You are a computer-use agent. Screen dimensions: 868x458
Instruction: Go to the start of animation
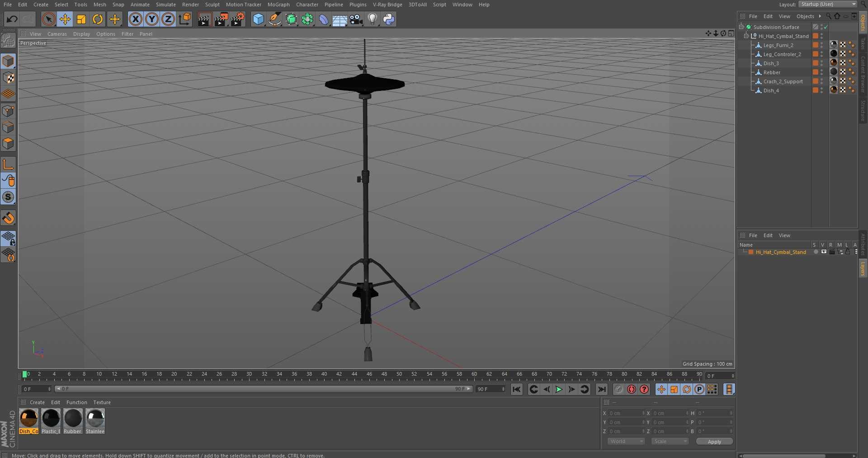(517, 389)
